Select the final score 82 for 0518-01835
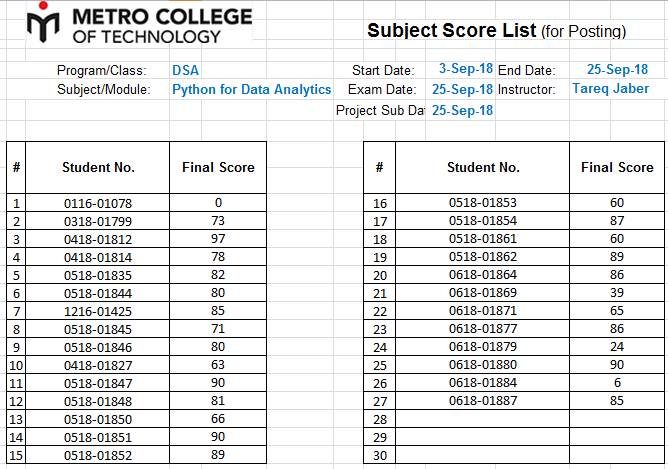 [218, 275]
